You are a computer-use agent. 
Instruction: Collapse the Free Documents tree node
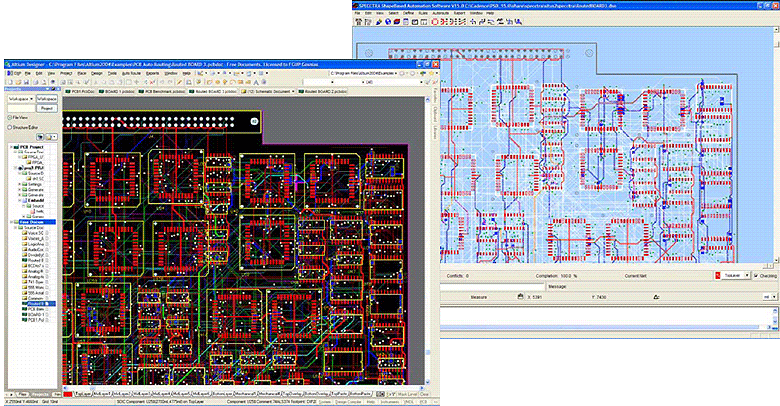click(x=11, y=222)
